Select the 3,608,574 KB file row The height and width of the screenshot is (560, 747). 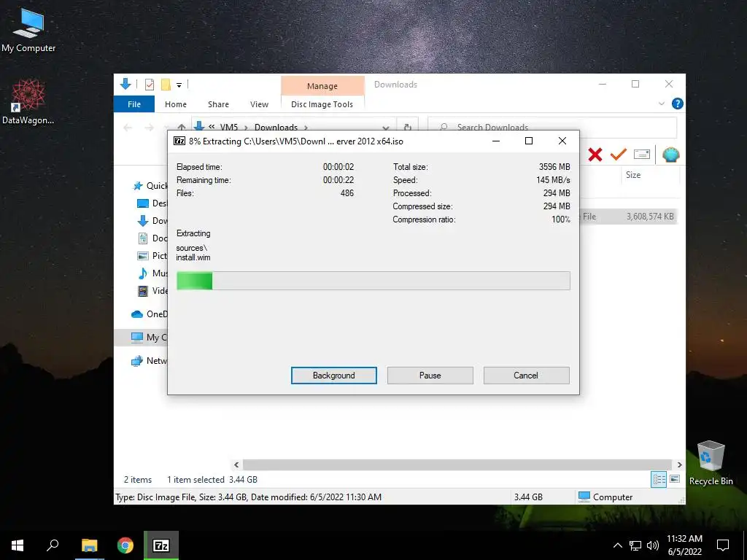629,216
